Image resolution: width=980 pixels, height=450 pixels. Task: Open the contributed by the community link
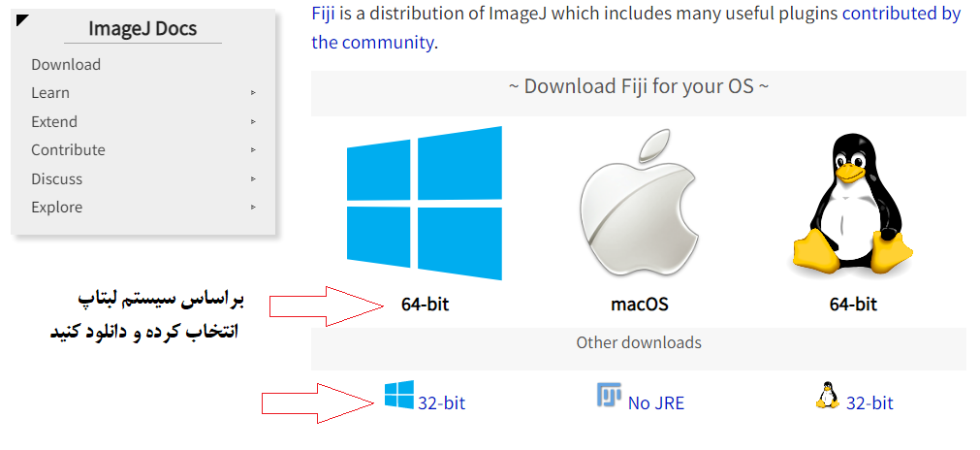(636, 27)
